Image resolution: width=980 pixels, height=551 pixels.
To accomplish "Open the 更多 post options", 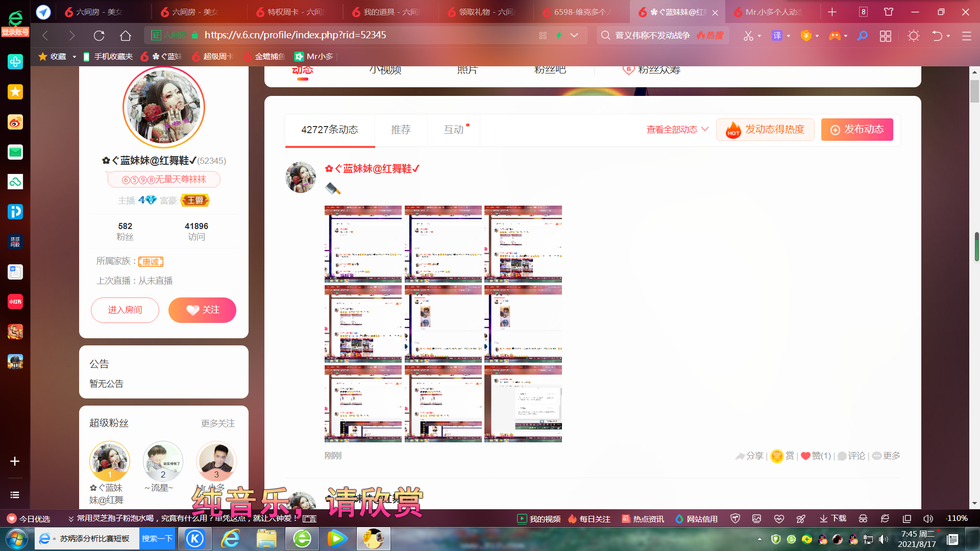I will 886,456.
